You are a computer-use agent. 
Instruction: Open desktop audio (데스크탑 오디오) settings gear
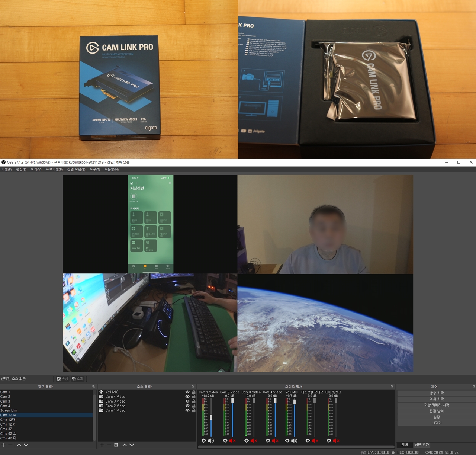click(308, 441)
